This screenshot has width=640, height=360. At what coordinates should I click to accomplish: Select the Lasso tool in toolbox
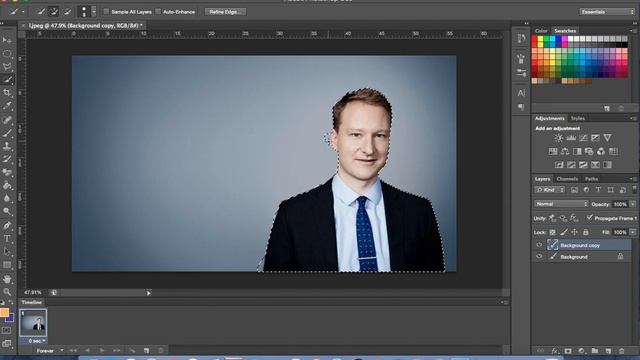pyautogui.click(x=7, y=67)
